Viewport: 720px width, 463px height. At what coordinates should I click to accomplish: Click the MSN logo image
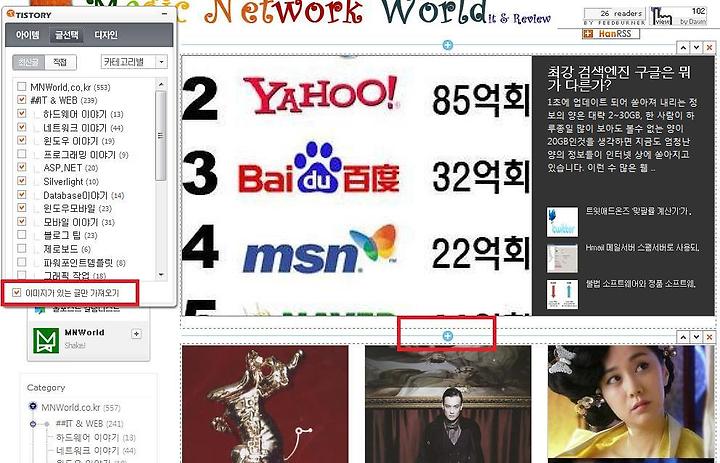[x=320, y=248]
